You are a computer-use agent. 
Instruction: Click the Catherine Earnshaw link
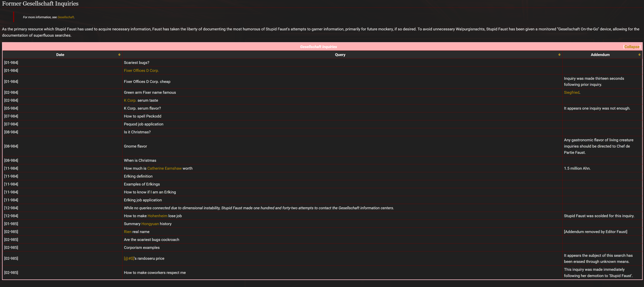pyautogui.click(x=164, y=168)
